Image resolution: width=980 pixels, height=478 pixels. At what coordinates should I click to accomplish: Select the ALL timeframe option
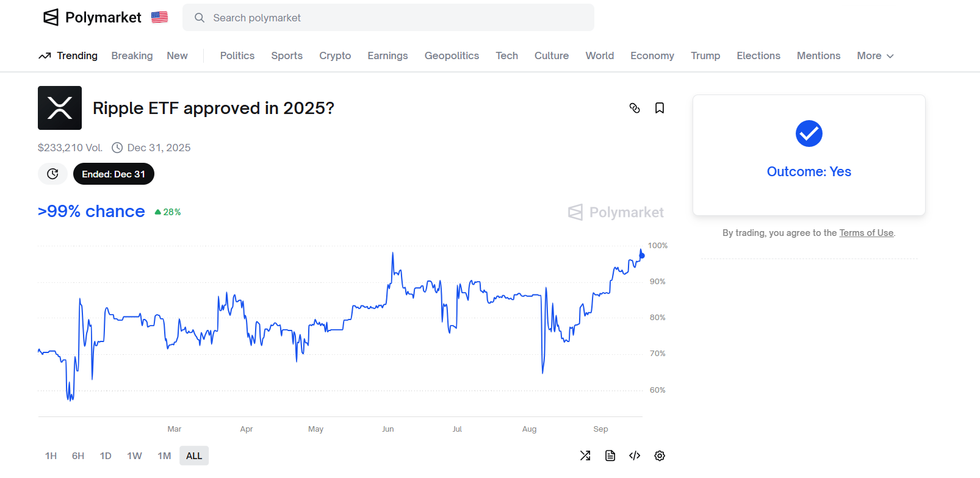[x=193, y=455]
